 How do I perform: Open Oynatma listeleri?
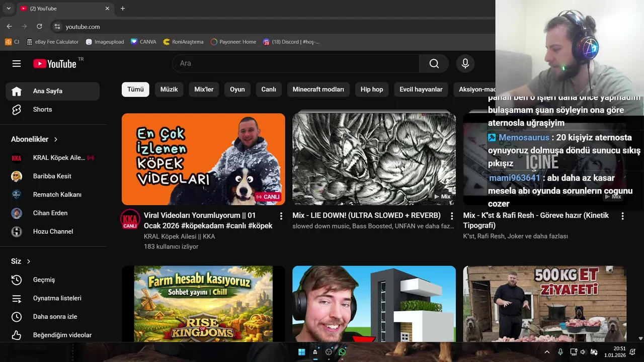tap(53, 298)
